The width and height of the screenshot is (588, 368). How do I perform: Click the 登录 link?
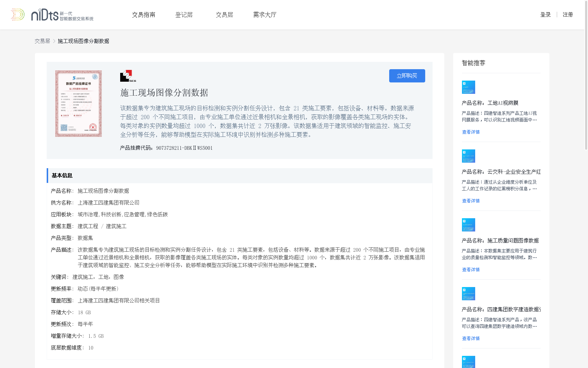tap(545, 15)
